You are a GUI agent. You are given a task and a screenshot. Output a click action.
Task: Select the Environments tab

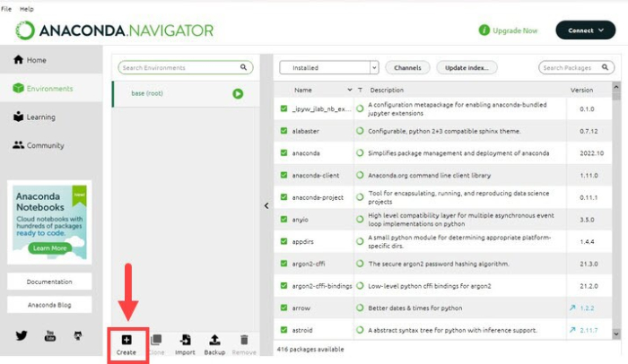click(51, 88)
